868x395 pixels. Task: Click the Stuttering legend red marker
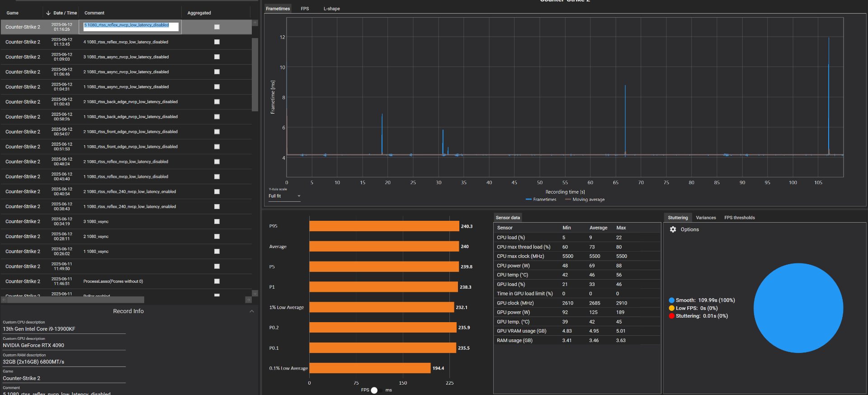(x=671, y=316)
